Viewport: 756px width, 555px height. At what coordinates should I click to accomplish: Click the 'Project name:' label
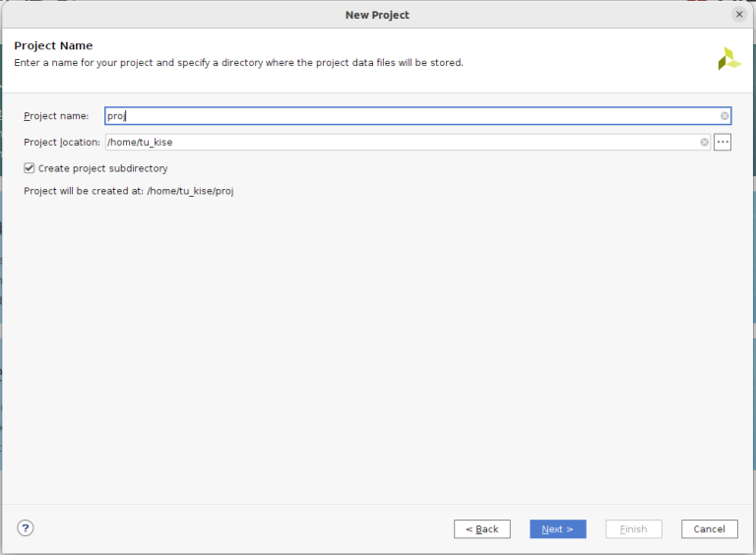[56, 116]
